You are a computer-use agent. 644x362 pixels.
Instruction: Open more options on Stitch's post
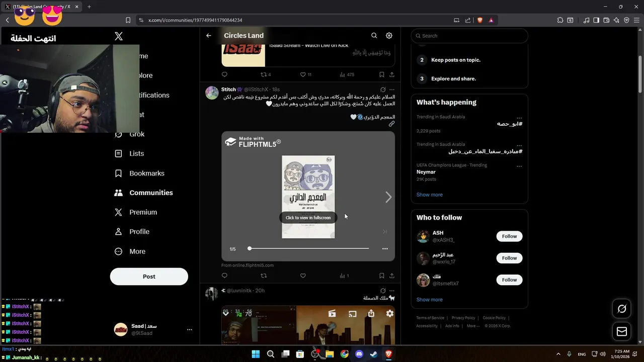click(392, 89)
